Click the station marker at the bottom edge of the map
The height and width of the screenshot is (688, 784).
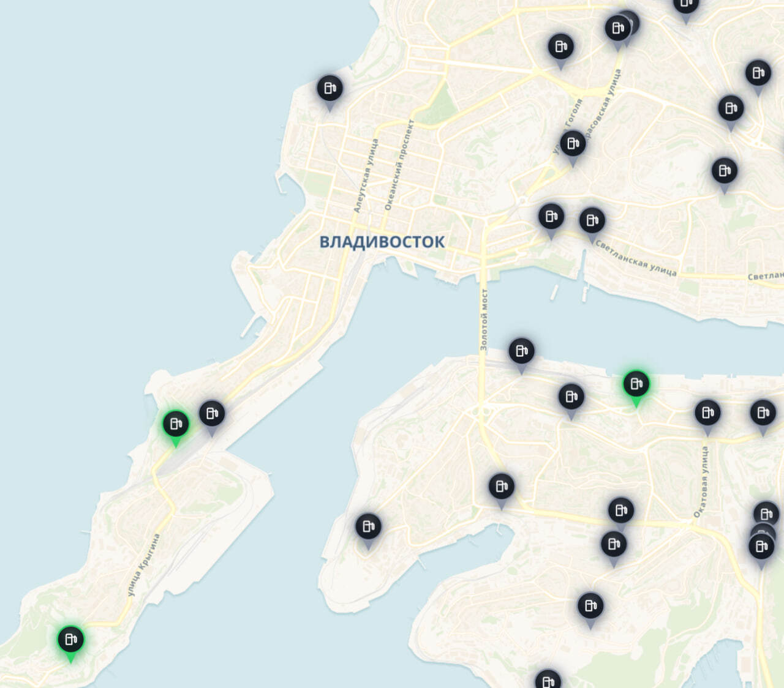click(548, 679)
